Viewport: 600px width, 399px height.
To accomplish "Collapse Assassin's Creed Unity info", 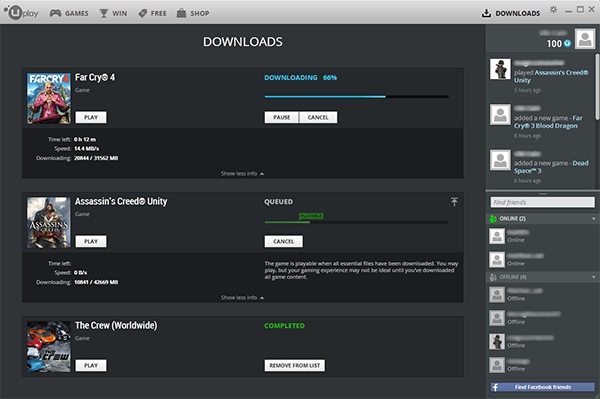I will [x=242, y=298].
